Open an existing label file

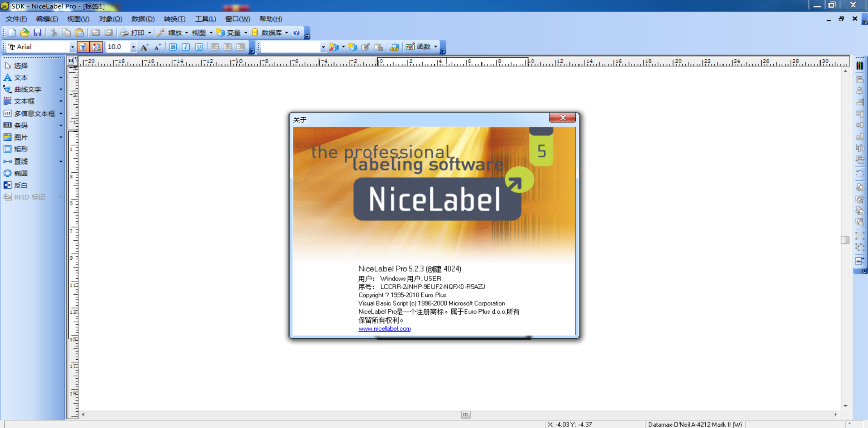[x=25, y=33]
